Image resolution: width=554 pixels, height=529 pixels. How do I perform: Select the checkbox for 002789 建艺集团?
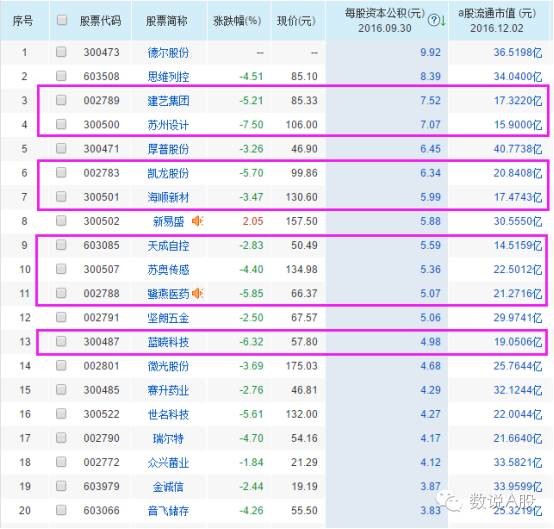pos(61,100)
